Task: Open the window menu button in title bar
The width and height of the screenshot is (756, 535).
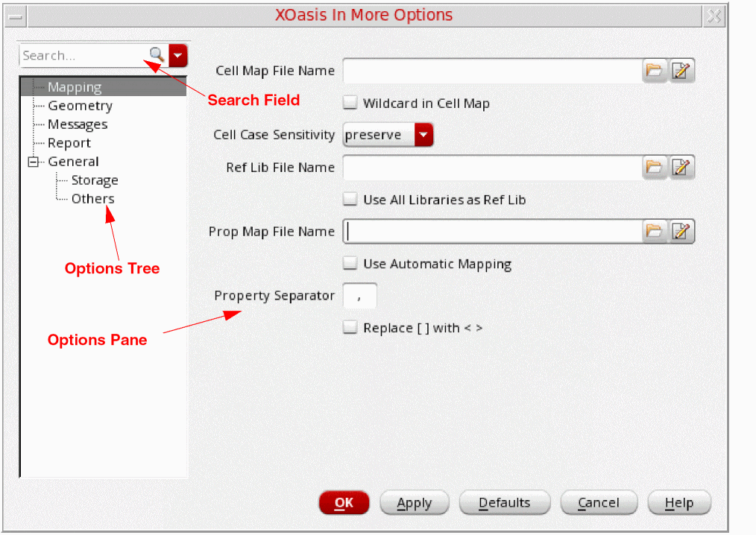Action: [x=16, y=16]
